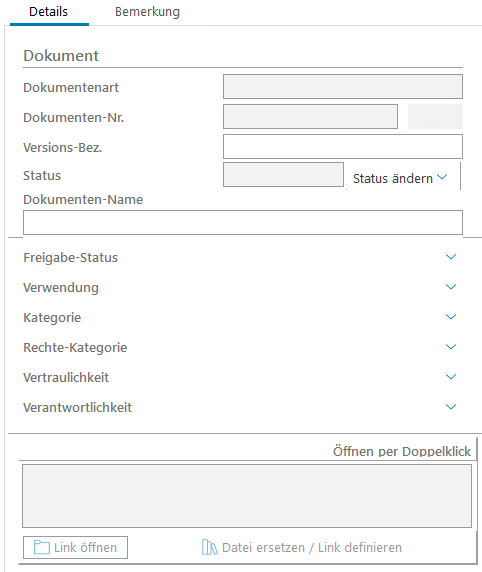Screen dimensions: 482x572
Task: Click into the Dokumenten-Name text field
Action: [243, 222]
